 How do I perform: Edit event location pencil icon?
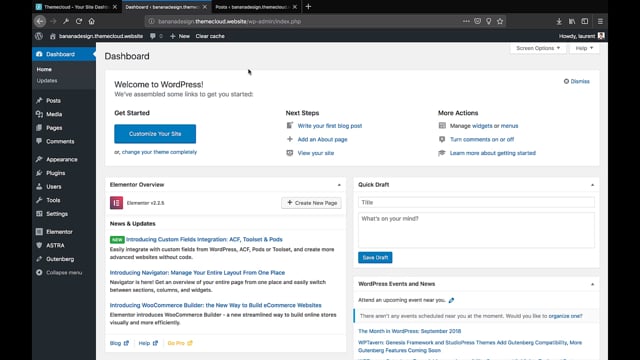(x=451, y=300)
